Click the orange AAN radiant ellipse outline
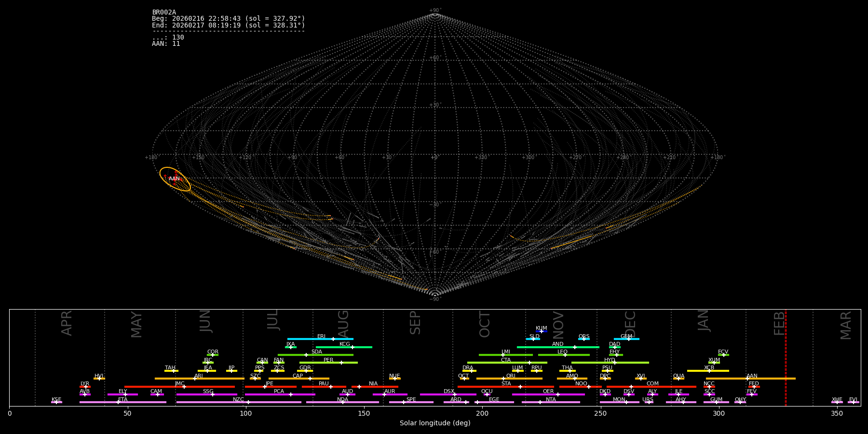 (x=175, y=179)
